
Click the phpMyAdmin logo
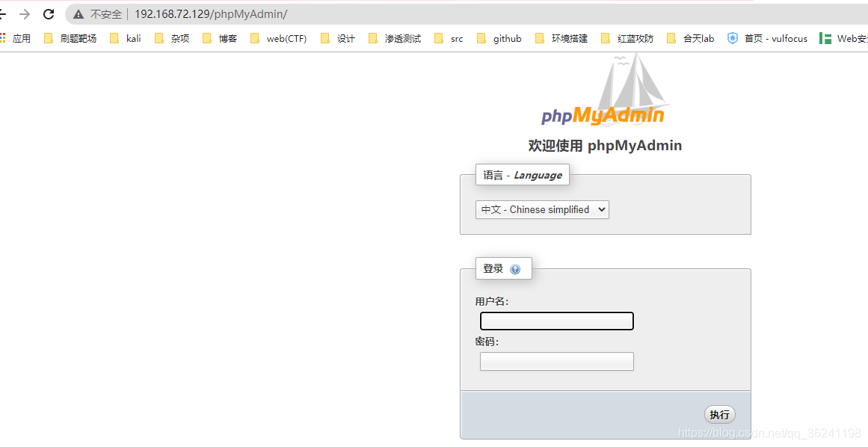(605, 90)
